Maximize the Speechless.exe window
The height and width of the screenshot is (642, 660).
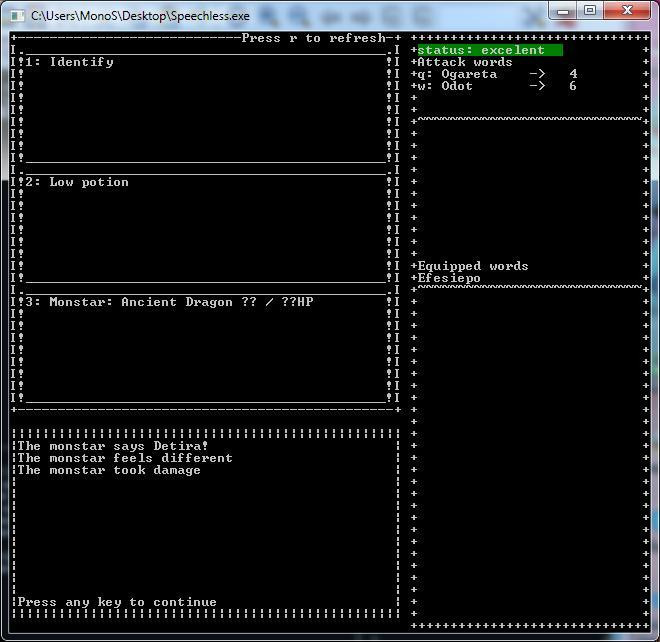pos(590,11)
